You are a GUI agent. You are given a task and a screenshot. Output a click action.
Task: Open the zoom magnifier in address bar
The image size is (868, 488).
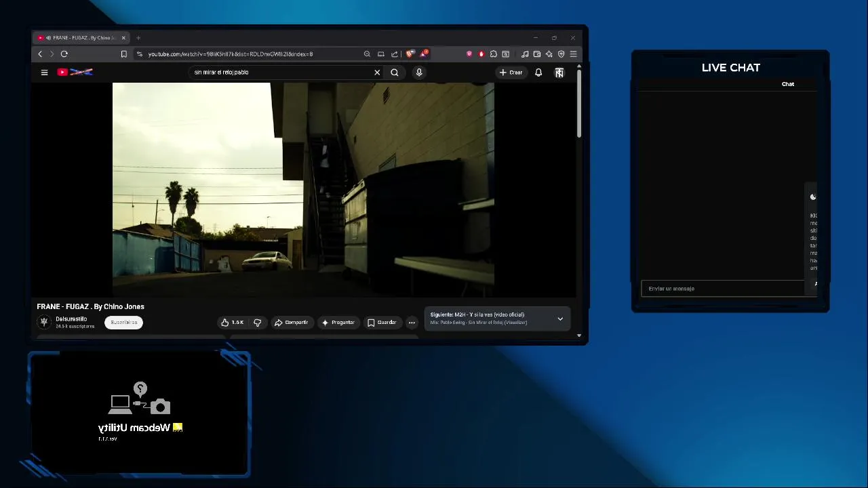coord(367,54)
